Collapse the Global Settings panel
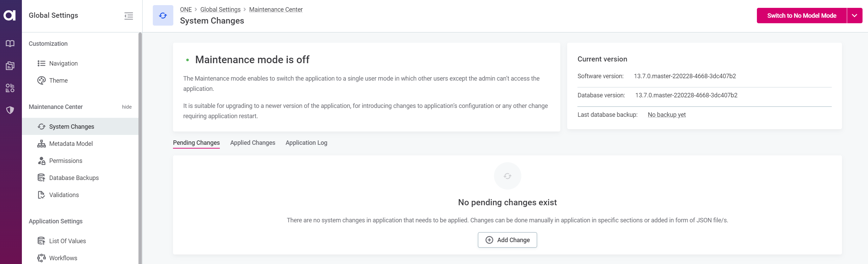 click(x=129, y=16)
